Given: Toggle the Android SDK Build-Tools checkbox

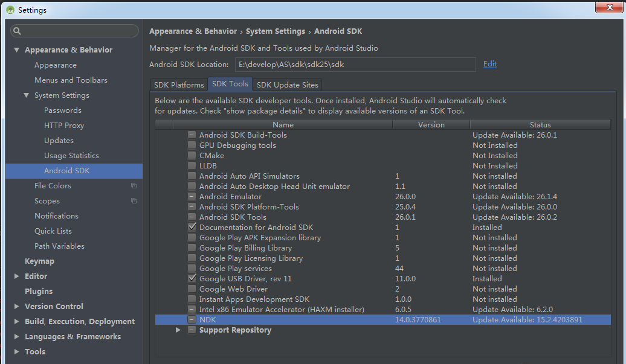Looking at the screenshot, I should tap(192, 135).
